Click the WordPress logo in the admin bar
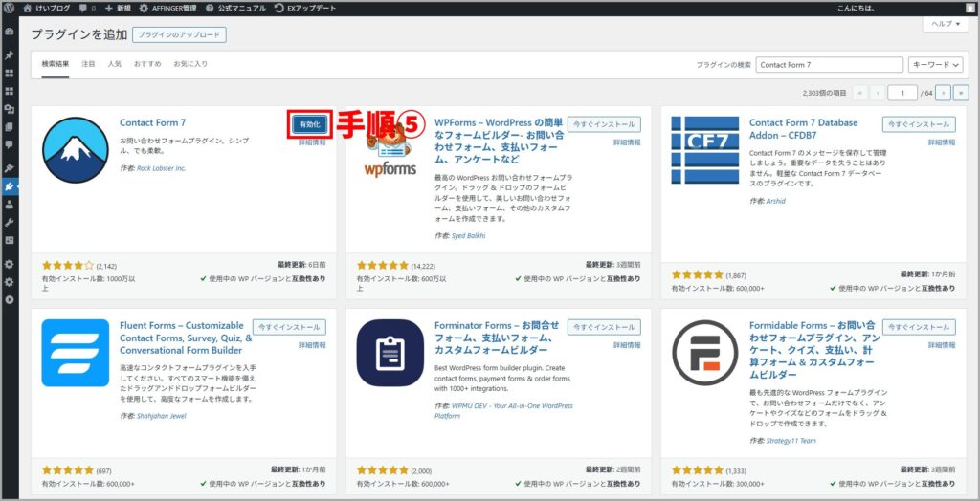The height and width of the screenshot is (501, 980). click(10, 8)
